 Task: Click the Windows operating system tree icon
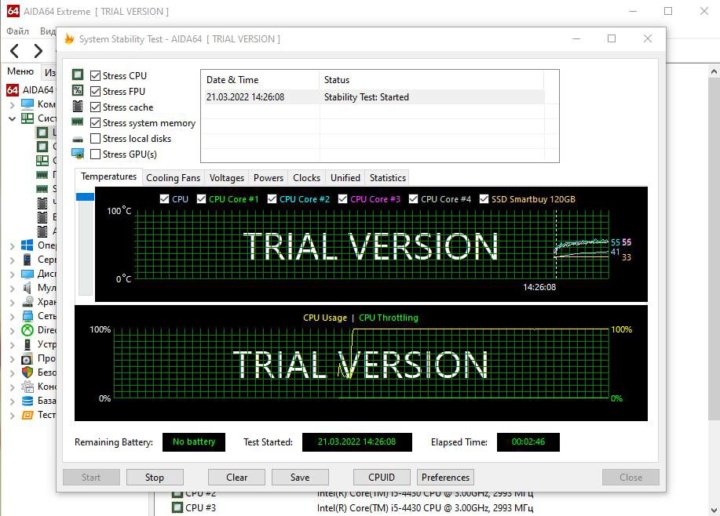pos(28,246)
